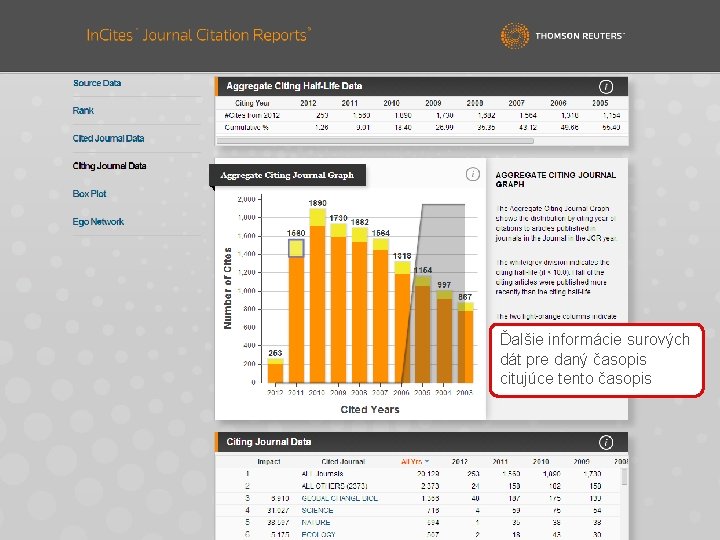Viewport: 720px width, 540px height.
Task: Click the Aggregate Citing Journal Graph tab label
Action: tap(287, 175)
